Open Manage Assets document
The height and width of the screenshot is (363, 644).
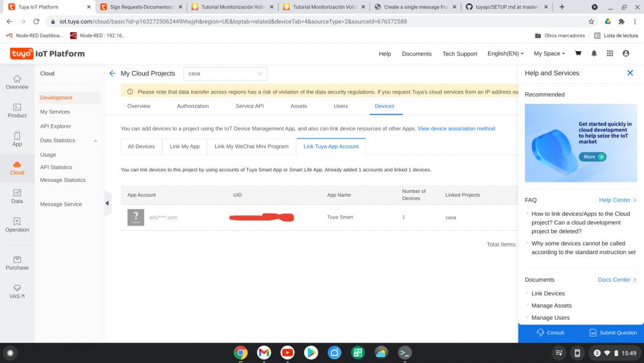551,306
